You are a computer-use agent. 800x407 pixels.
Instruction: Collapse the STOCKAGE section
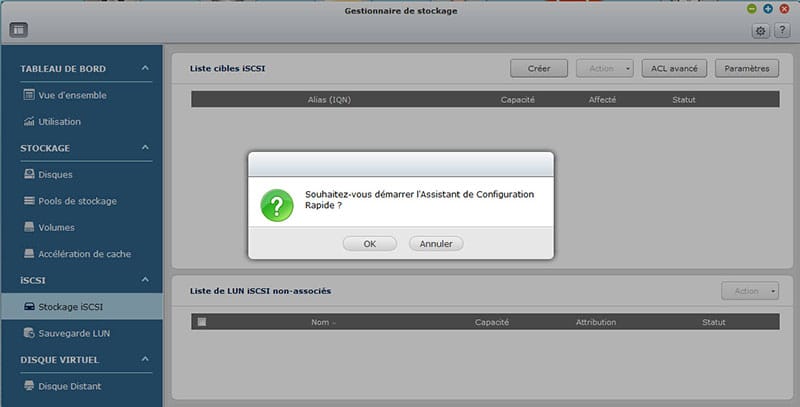coord(145,148)
